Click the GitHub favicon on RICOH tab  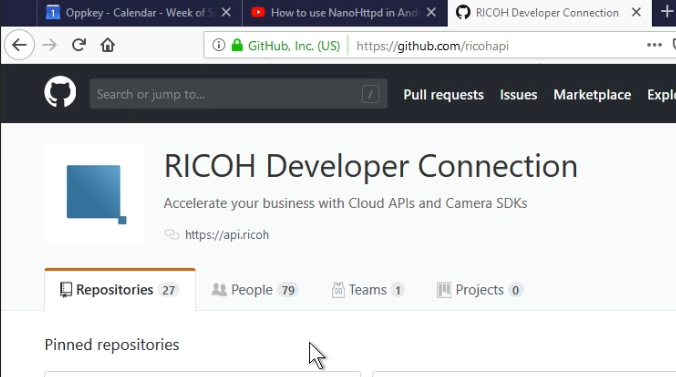pyautogui.click(x=463, y=12)
